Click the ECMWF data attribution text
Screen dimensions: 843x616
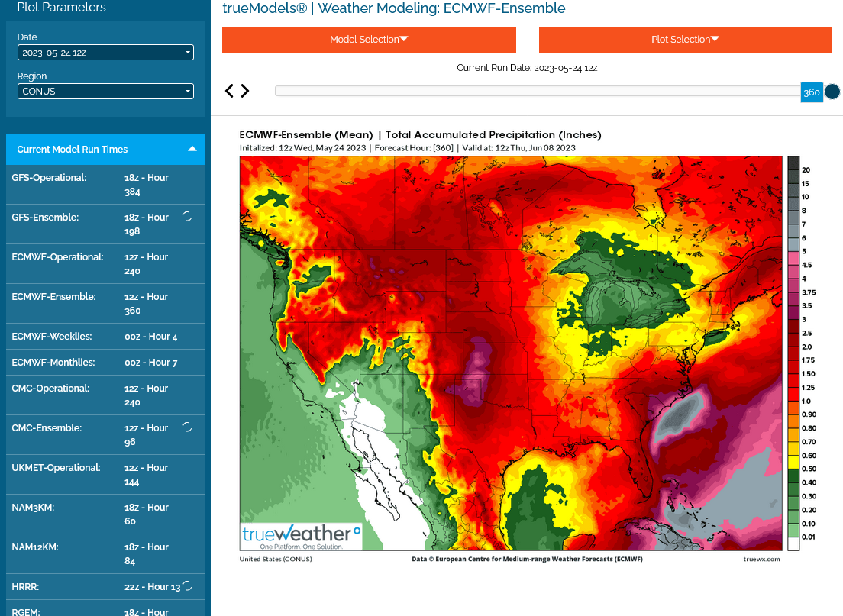click(x=527, y=559)
